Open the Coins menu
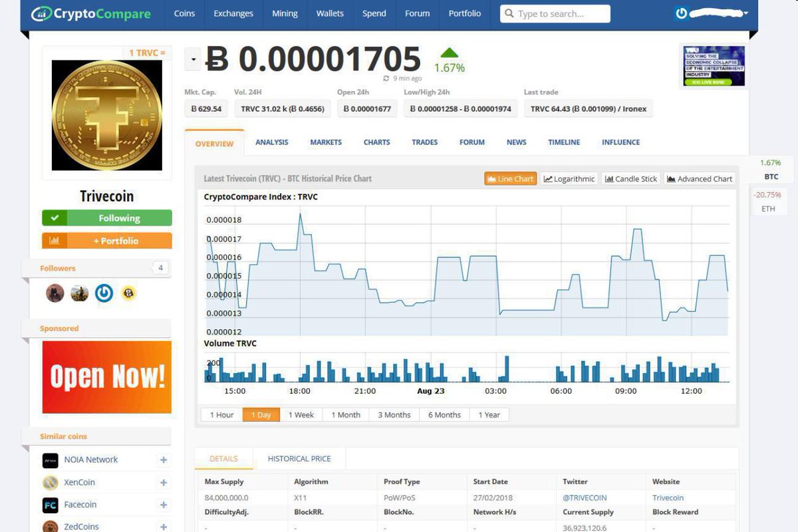The image size is (798, 532). [x=184, y=13]
